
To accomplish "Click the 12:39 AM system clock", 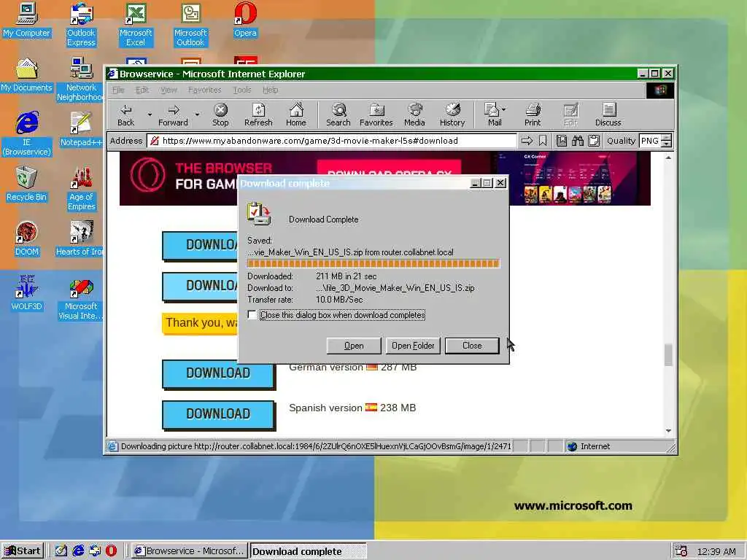I will point(716,551).
